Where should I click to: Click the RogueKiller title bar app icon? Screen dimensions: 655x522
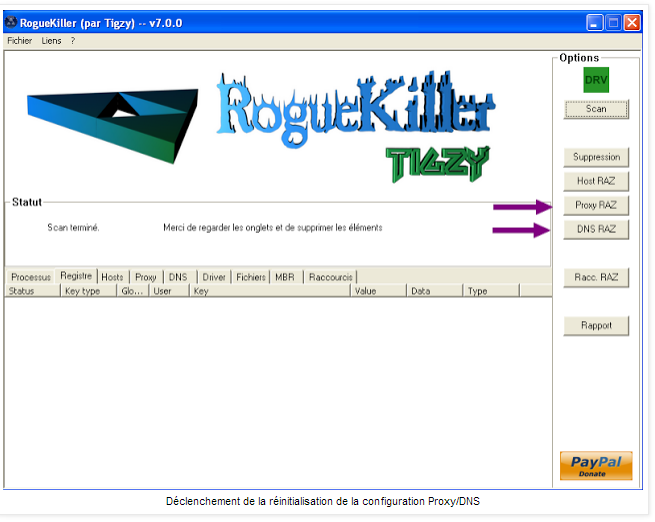coord(11,22)
